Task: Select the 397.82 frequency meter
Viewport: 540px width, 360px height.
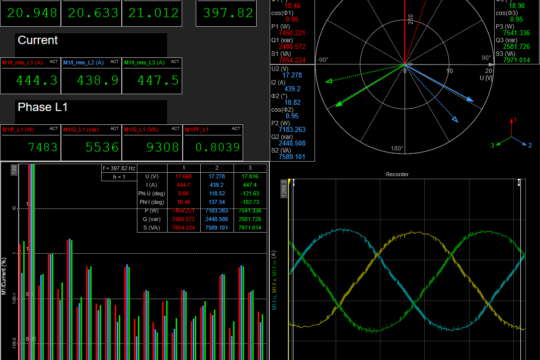Action: [x=226, y=13]
